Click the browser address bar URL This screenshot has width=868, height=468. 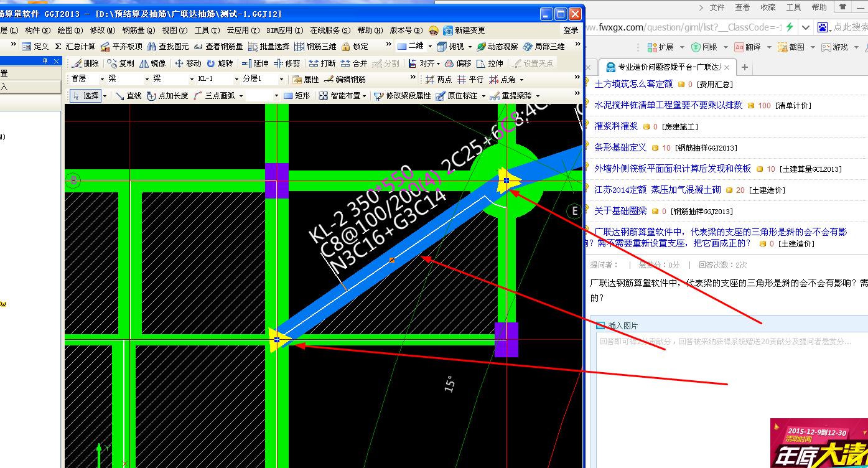pos(683,27)
